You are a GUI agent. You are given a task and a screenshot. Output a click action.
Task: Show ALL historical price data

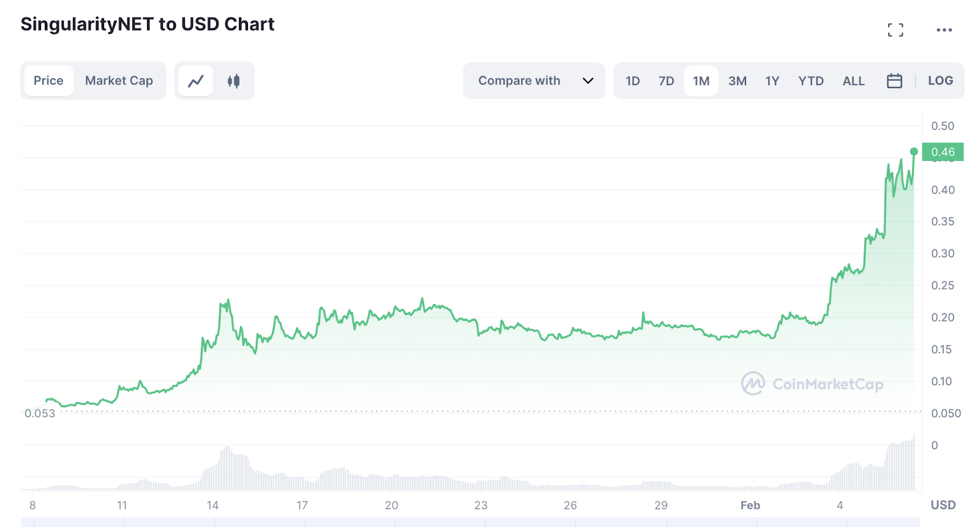(853, 81)
